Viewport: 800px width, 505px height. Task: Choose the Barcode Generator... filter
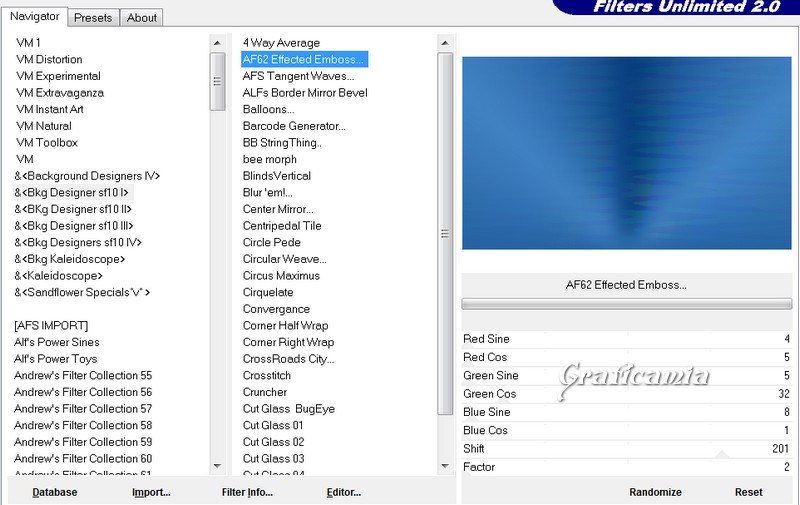click(x=294, y=126)
